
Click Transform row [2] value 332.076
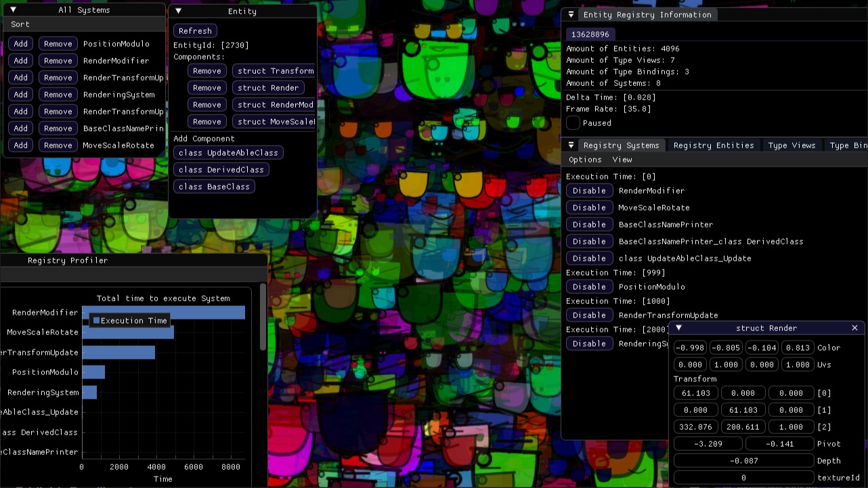click(x=696, y=426)
